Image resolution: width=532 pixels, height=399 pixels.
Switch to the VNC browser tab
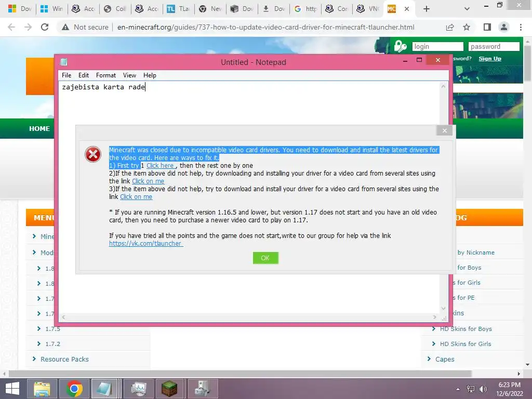pos(368,9)
